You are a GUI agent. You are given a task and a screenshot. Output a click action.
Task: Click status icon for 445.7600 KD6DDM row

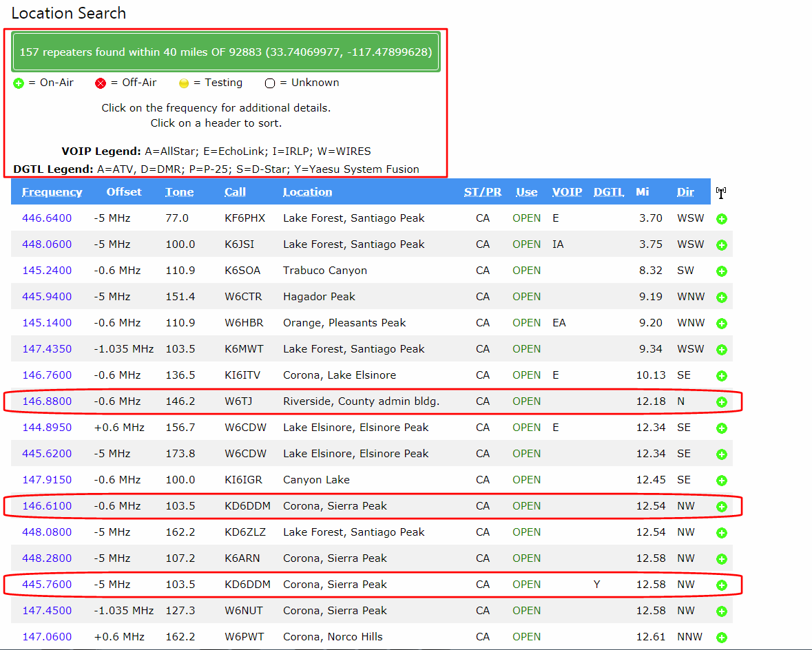[722, 585]
